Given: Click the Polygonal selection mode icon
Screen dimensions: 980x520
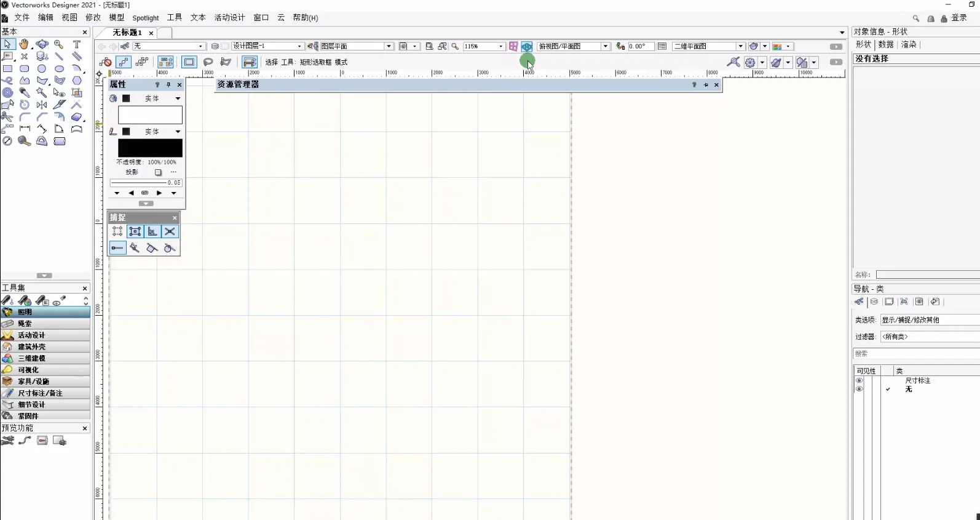Looking at the screenshot, I should (226, 62).
